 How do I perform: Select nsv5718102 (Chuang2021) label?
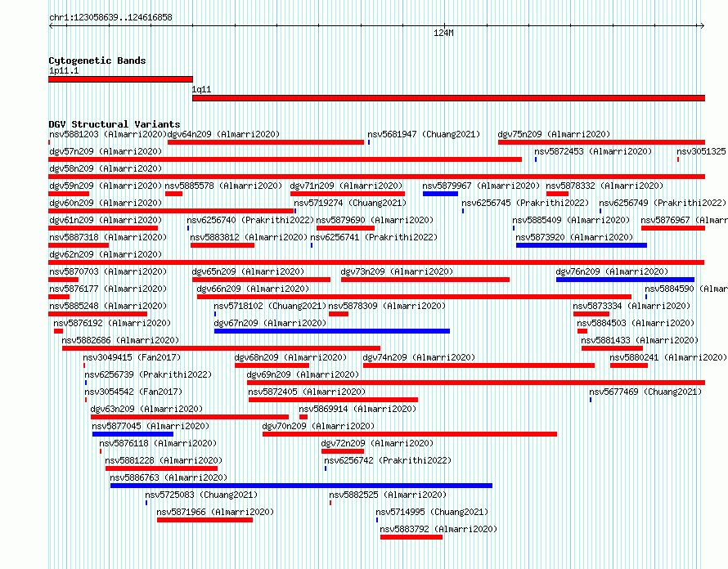[270, 306]
